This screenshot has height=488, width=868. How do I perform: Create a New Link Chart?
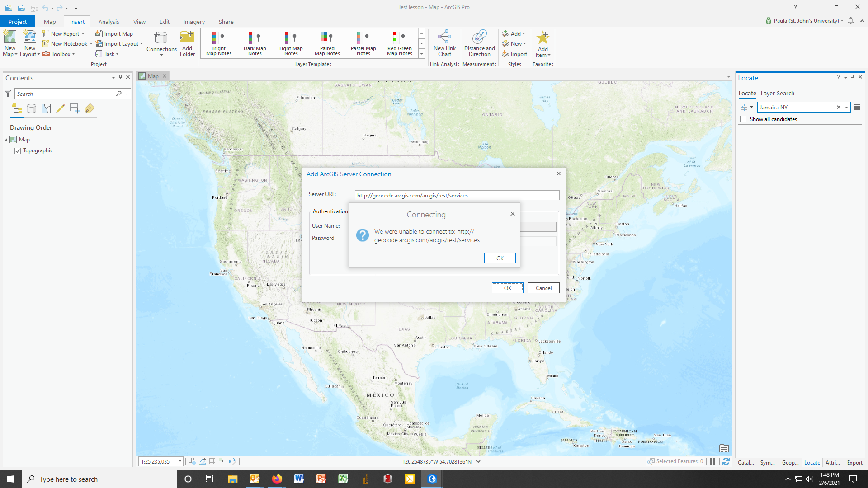tap(444, 43)
